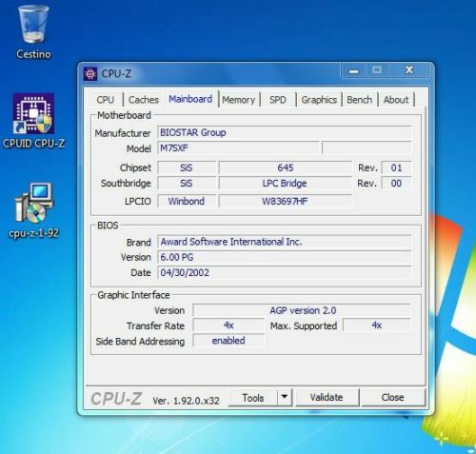
Task: Select the LPC Bridge value
Action: 286,184
